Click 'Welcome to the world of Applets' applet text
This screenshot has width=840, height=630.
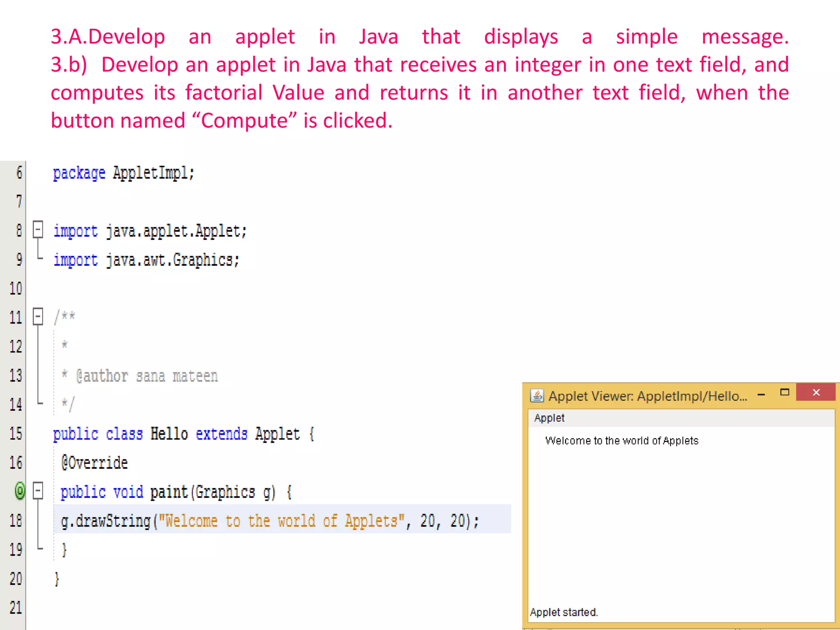[622, 441]
